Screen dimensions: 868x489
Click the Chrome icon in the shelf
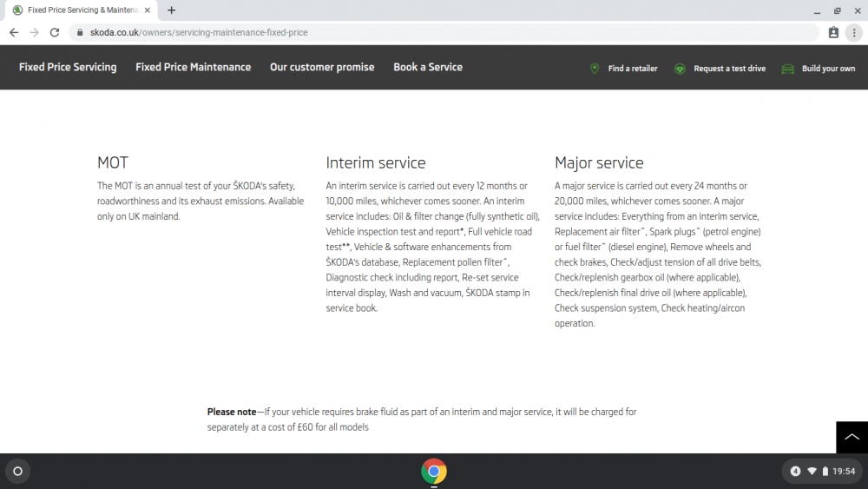point(434,472)
